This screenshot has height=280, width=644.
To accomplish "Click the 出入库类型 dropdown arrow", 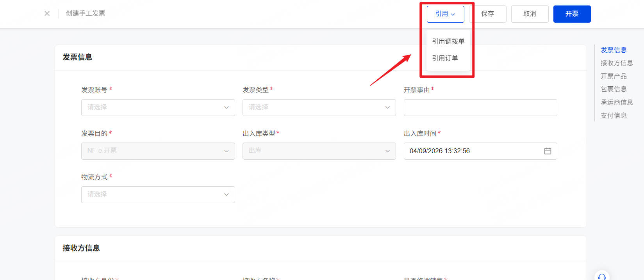I will coord(387,151).
